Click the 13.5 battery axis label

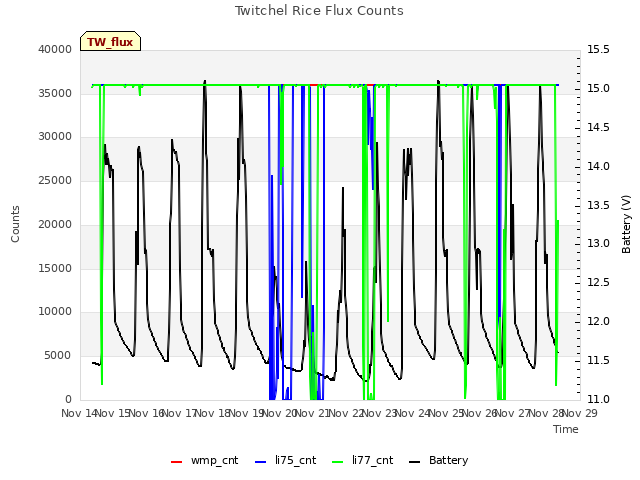coord(598,205)
